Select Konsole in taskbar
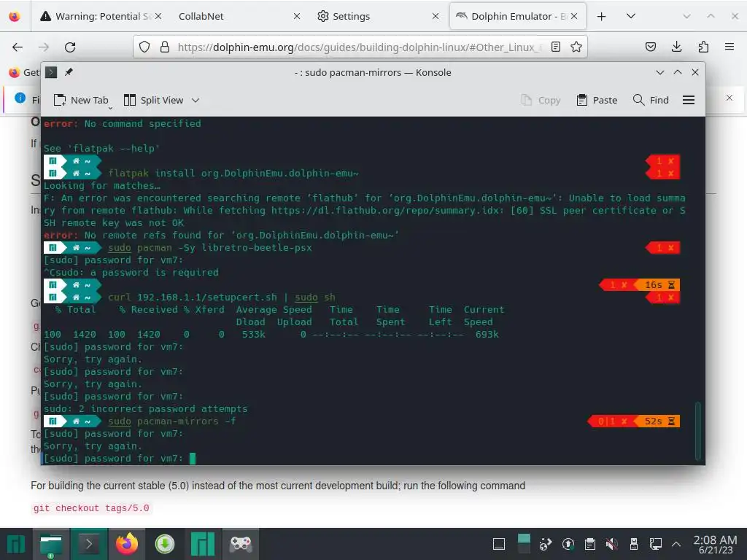Viewport: 747px width, 560px height. click(x=89, y=544)
